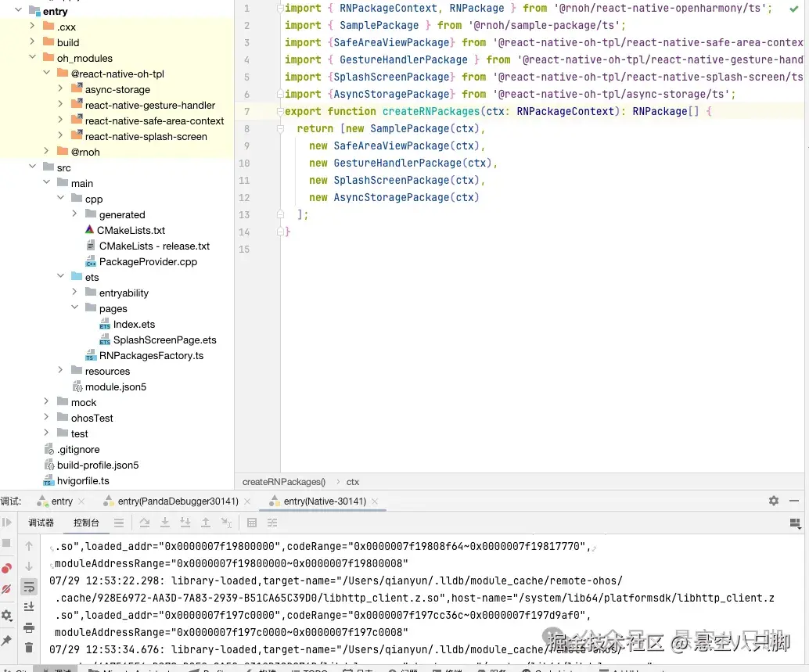This screenshot has height=672, width=809.
Task: Fold import block at line 1
Action: pos(280,9)
